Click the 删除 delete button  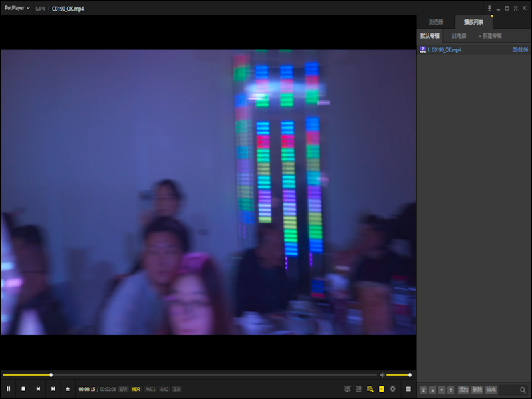[477, 390]
